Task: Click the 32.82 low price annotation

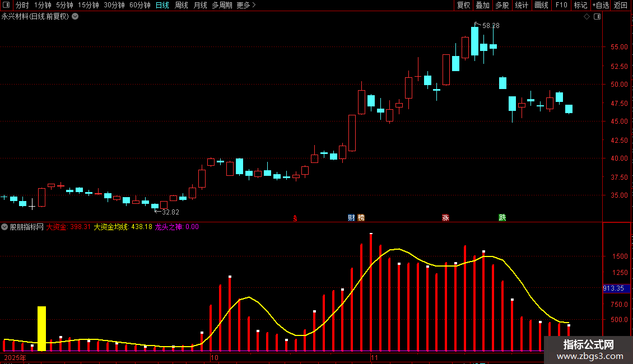Action: [170, 212]
